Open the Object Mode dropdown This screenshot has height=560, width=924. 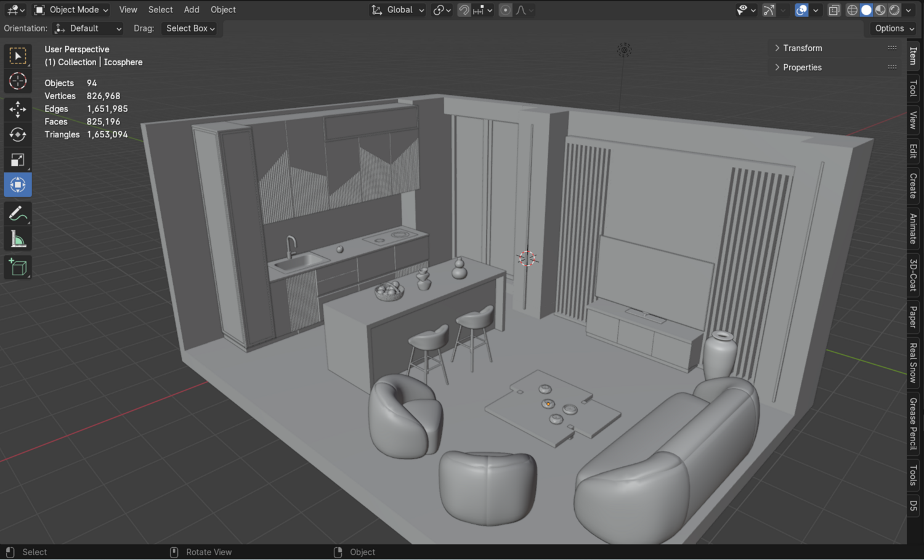[x=71, y=10]
